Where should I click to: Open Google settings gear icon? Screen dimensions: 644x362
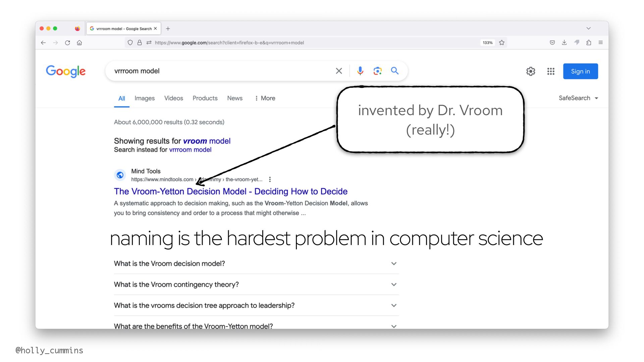[x=530, y=71]
